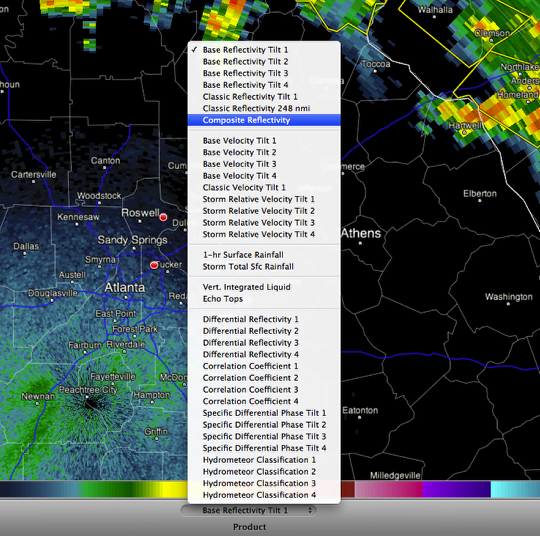Click the Athens city dot on map
This screenshot has width=540, height=536.
360,243
